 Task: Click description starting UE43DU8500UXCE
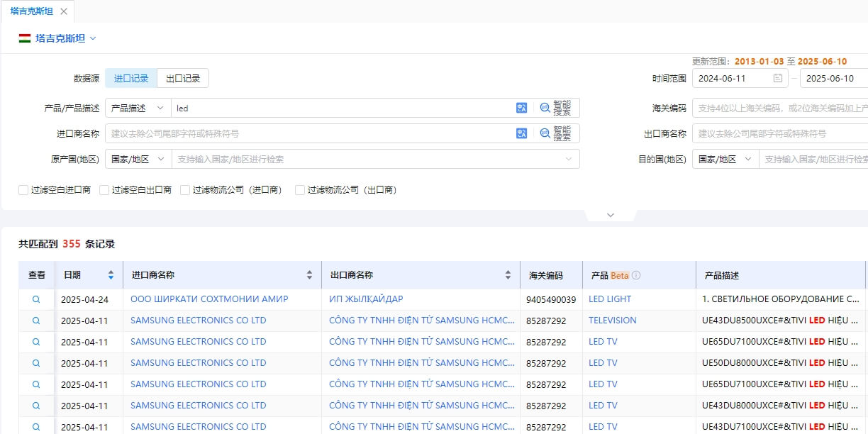pos(781,321)
